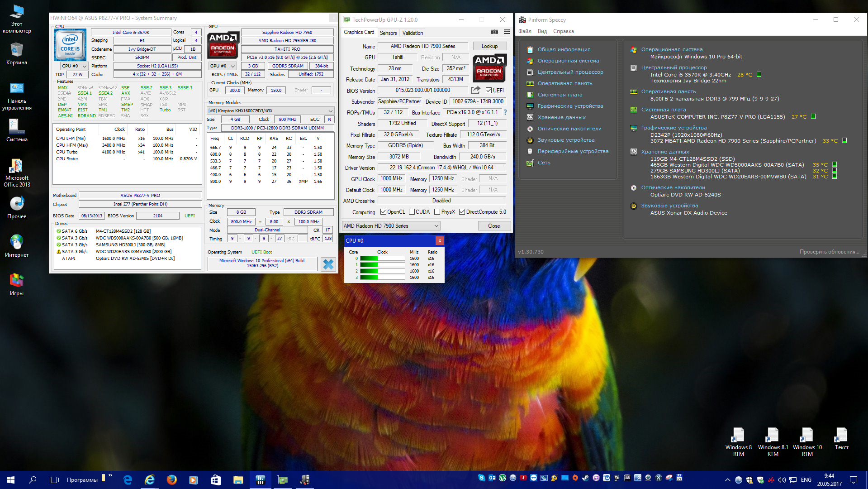Open Игры desktop folder icon
Image resolution: width=868 pixels, height=489 pixels.
[17, 285]
